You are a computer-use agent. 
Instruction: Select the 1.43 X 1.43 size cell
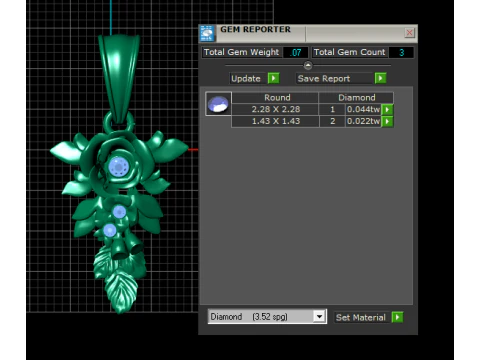coord(275,121)
